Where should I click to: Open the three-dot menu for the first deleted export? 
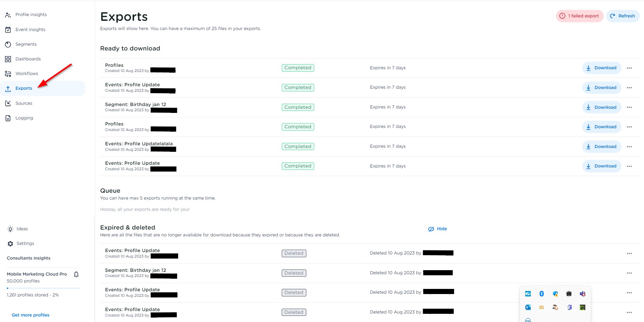pos(629,253)
